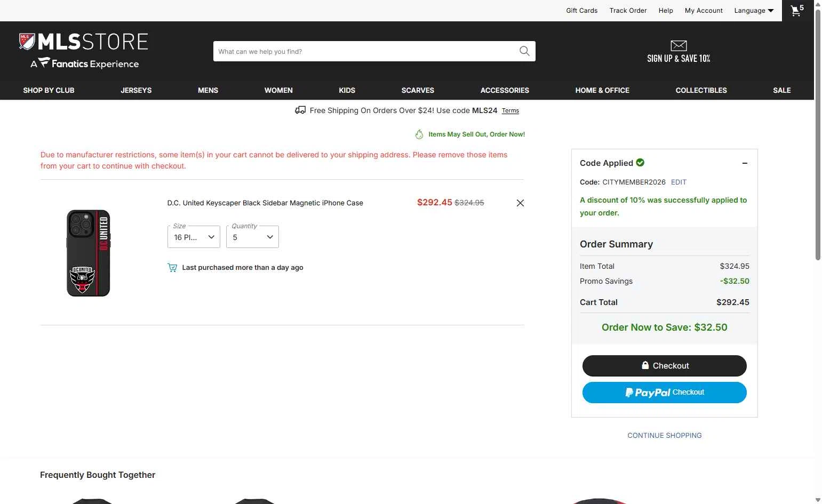This screenshot has height=504, width=822.
Task: Click 'Last purchased more than a day ago' text
Action: tap(243, 268)
